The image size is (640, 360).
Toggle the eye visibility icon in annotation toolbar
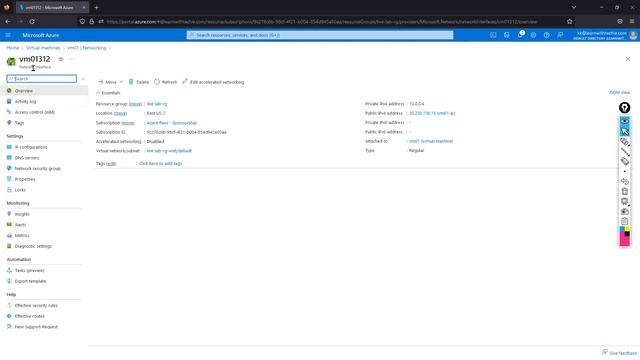[624, 121]
